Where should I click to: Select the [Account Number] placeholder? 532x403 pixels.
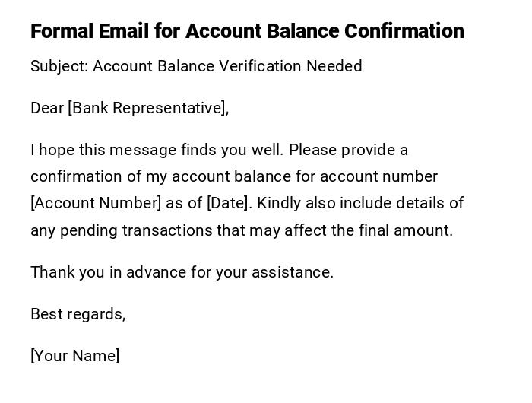click(x=96, y=203)
